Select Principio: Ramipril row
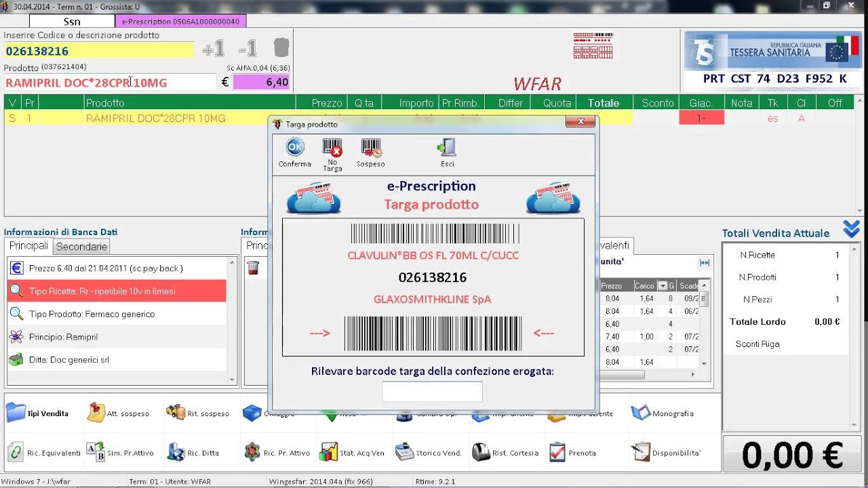Screen dimensions: 868x488 click(x=117, y=337)
